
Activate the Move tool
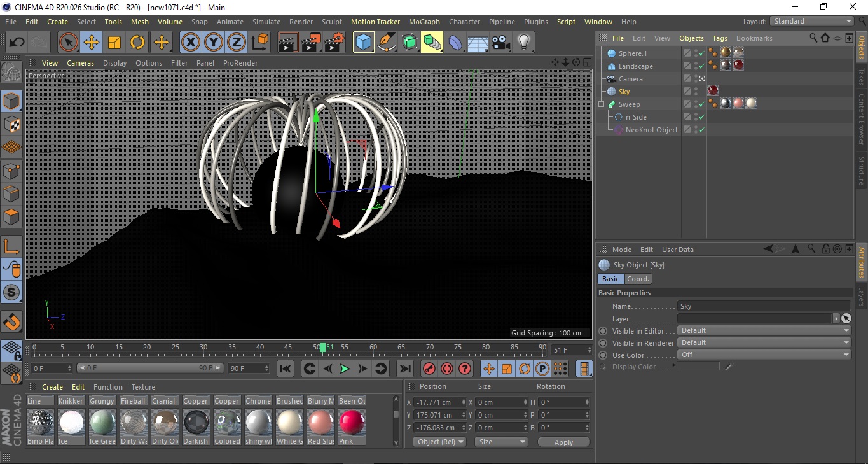click(92, 43)
